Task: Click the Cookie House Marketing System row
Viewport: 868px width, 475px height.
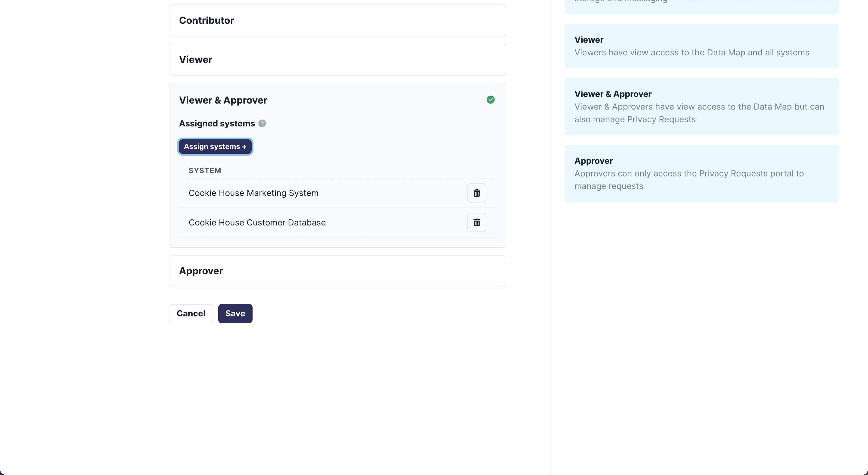Action: coord(253,193)
